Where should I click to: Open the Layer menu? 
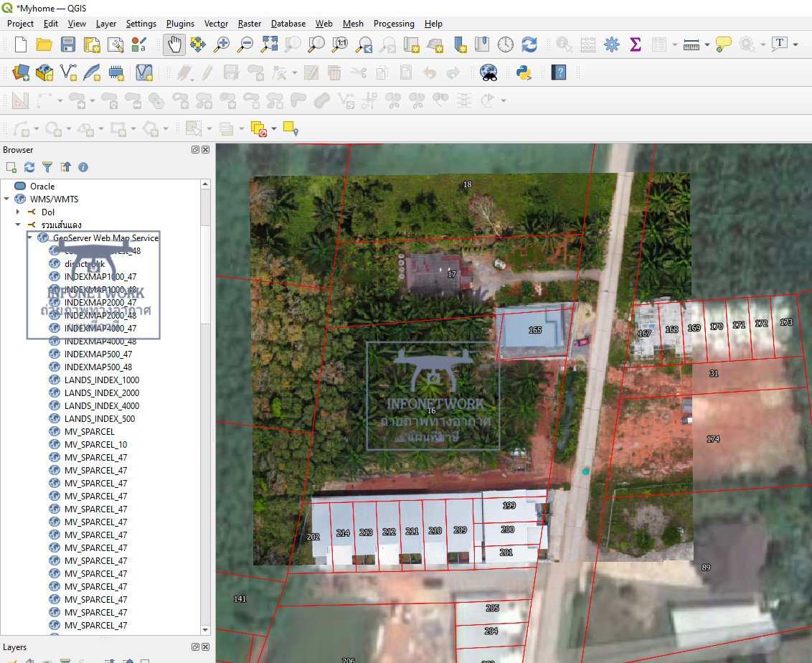(106, 24)
